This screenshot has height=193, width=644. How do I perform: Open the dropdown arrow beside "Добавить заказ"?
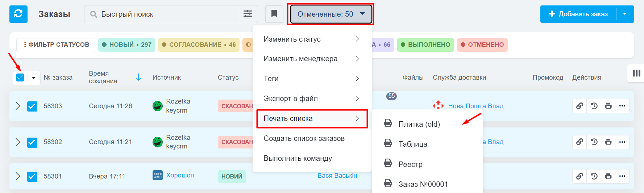click(625, 14)
